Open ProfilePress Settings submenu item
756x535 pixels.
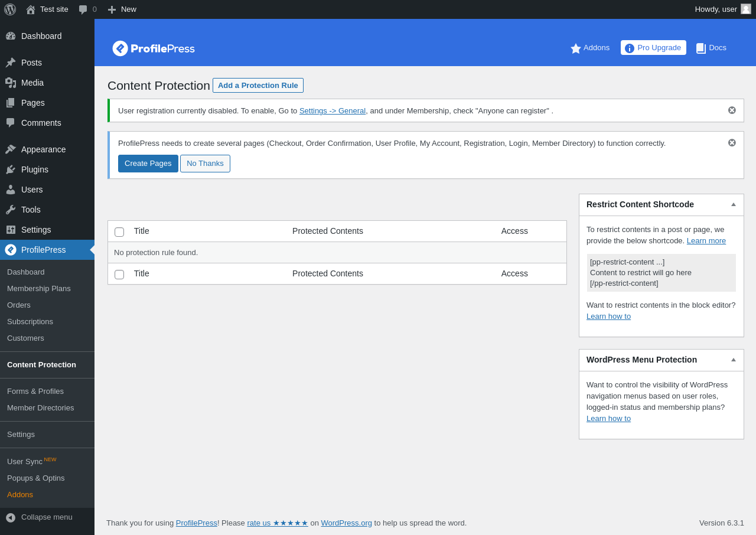tap(21, 434)
